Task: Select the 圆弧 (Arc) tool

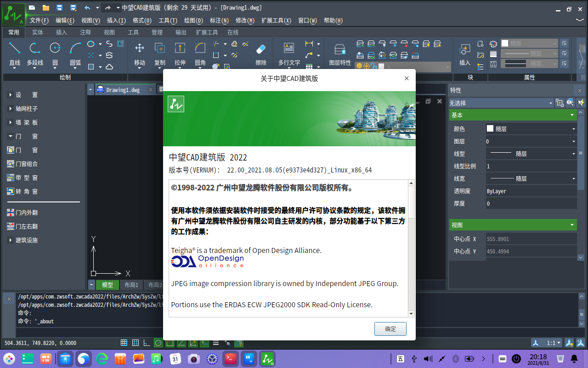Action: (x=75, y=54)
